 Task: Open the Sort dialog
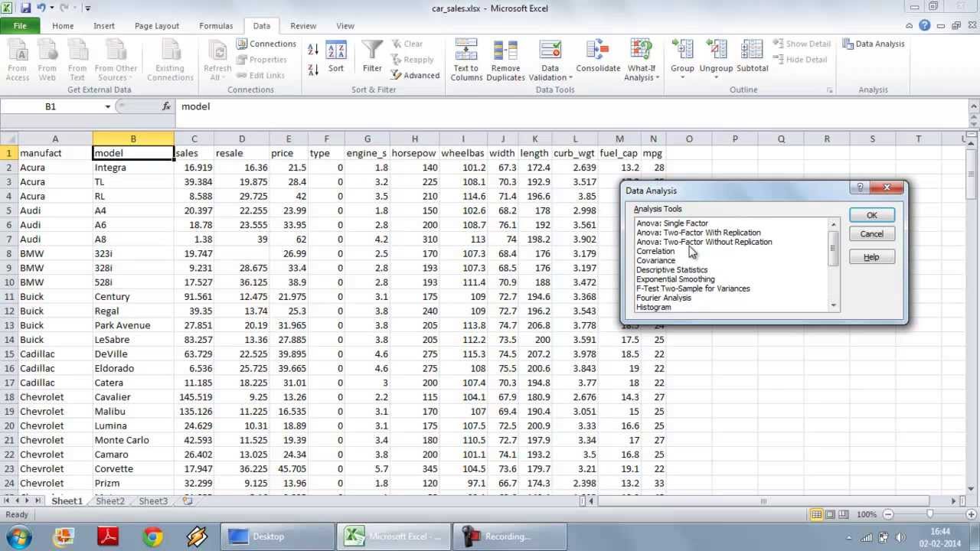[336, 57]
